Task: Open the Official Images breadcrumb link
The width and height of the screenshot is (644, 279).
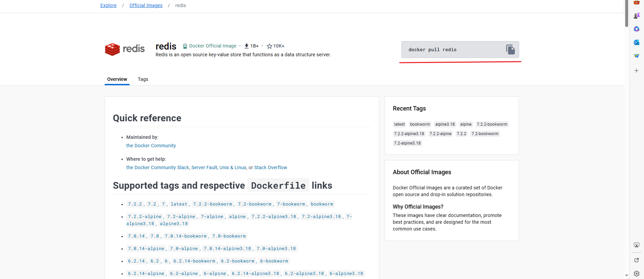Action: [146, 5]
